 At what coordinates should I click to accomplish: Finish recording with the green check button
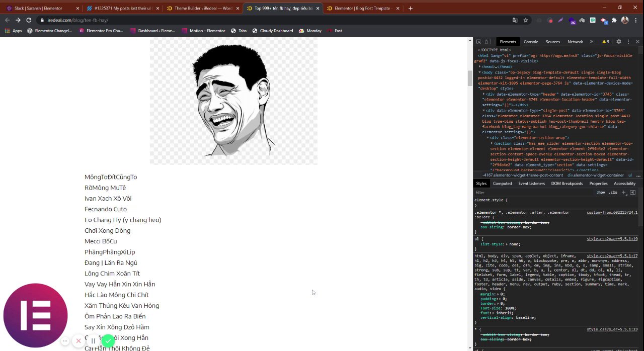108,341
